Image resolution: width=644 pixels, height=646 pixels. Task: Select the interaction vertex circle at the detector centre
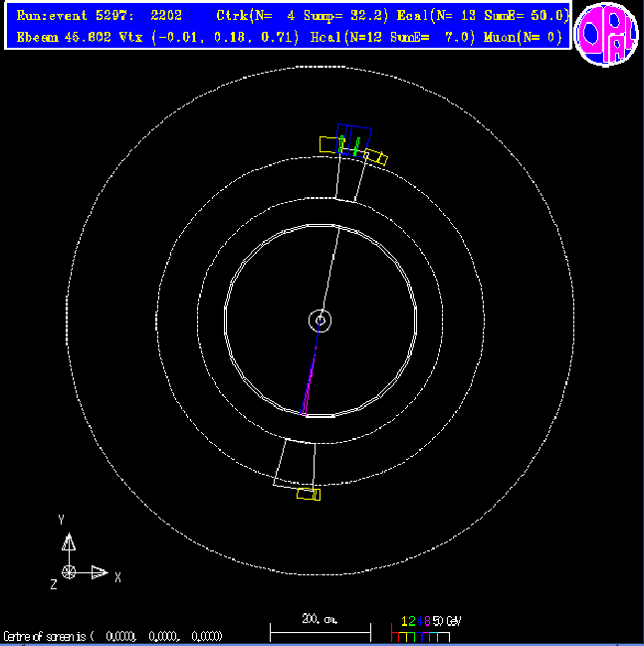coord(320,321)
